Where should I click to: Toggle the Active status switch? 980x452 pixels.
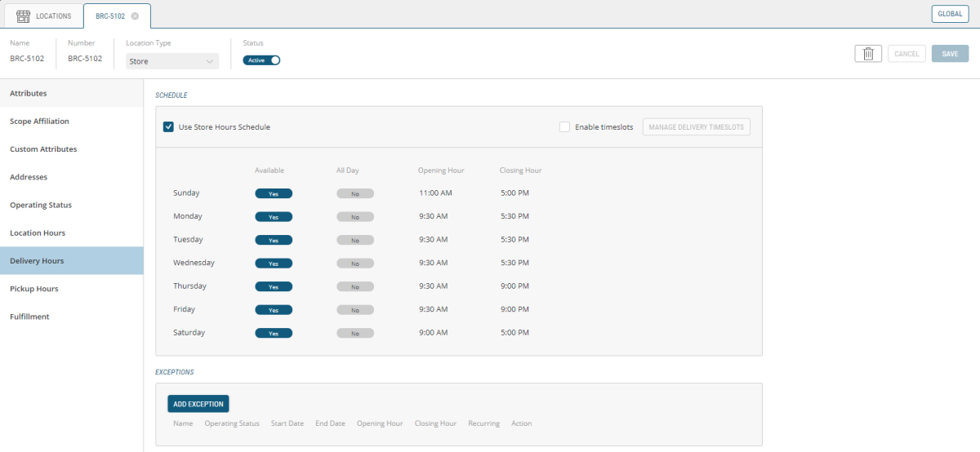[x=261, y=60]
